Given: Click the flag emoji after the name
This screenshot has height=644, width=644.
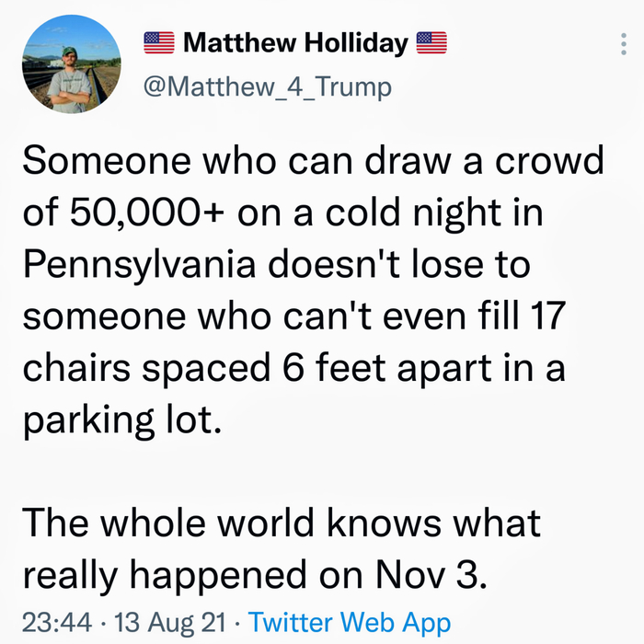Looking at the screenshot, I should (431, 43).
